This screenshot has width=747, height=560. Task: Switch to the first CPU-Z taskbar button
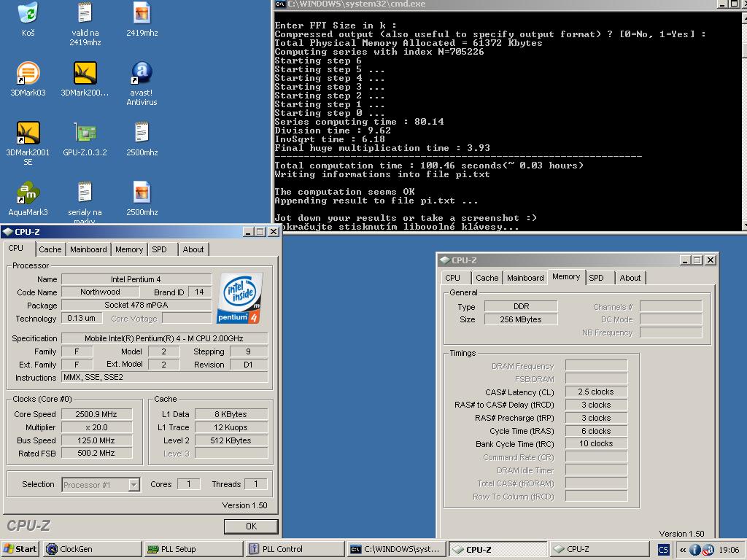coord(498,550)
